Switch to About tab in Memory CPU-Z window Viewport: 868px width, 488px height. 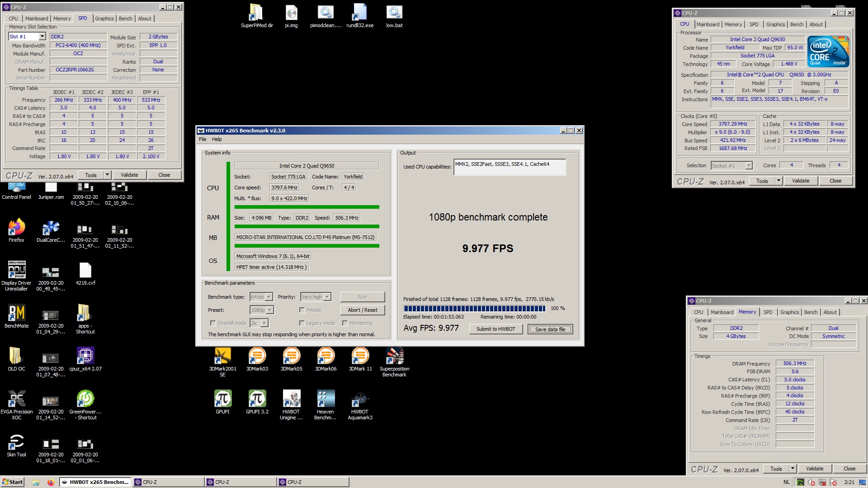tap(830, 312)
